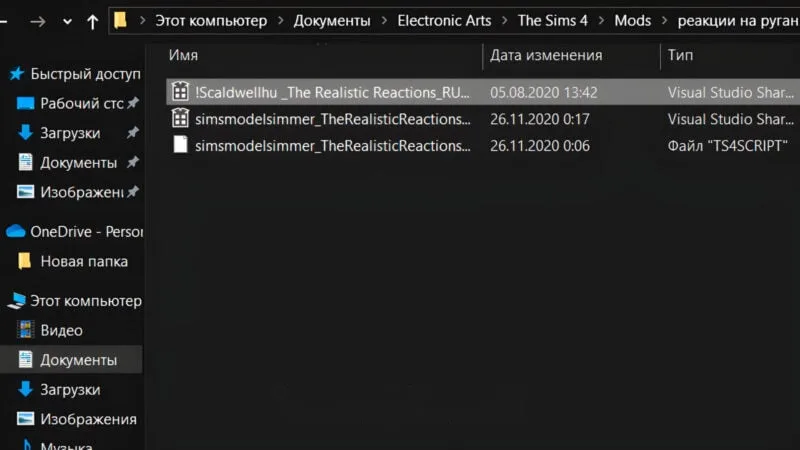Click pin icon beside Рабочий стол
This screenshot has width=800, height=450.
tap(133, 103)
